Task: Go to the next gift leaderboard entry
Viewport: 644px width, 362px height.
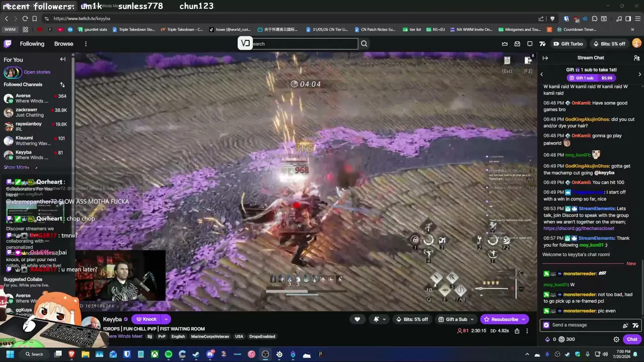Action: [x=639, y=74]
